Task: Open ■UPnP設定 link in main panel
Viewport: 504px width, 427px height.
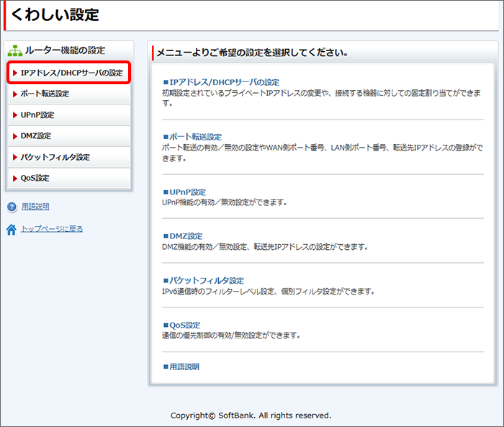Action: 184,192
